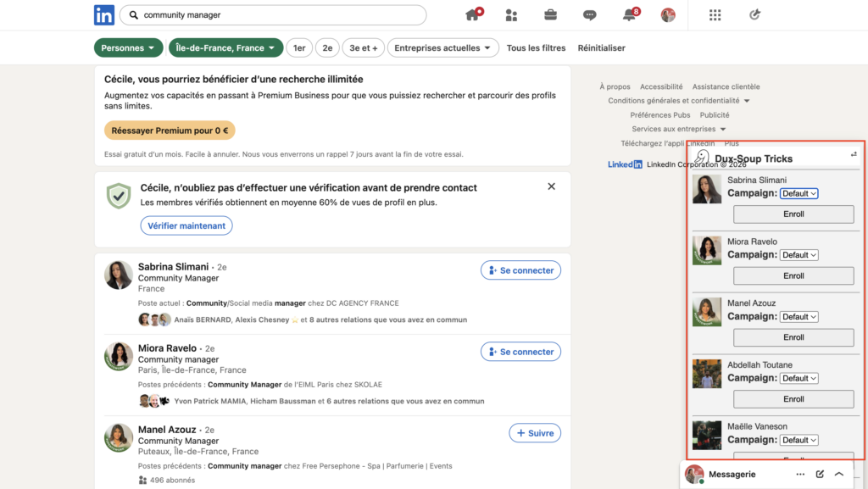Open the apps grid icon
This screenshot has height=489, width=868.
(x=715, y=15)
